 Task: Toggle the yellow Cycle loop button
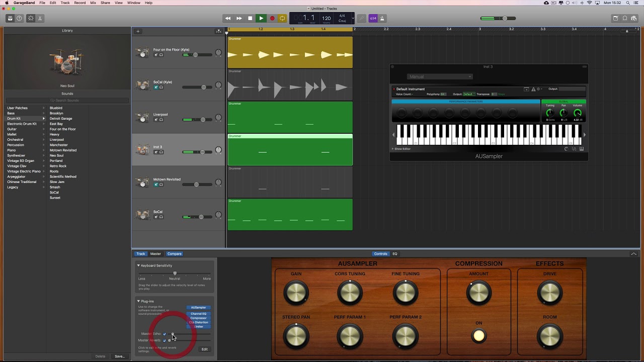tap(282, 19)
